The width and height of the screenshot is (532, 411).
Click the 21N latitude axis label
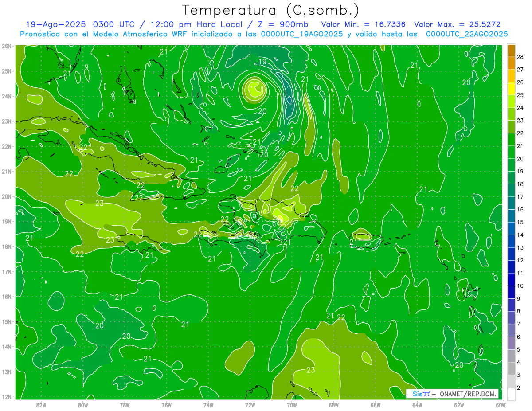7,171
